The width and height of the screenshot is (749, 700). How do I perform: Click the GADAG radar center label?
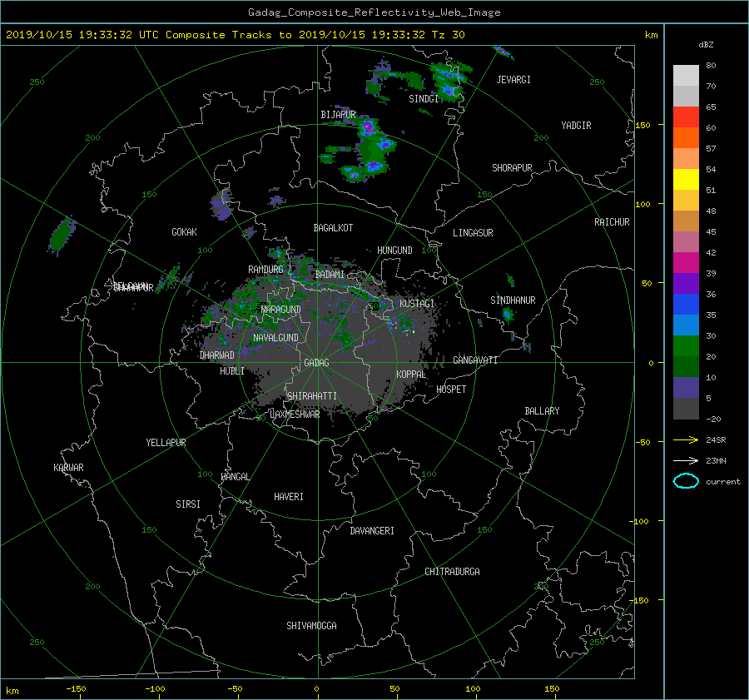316,363
